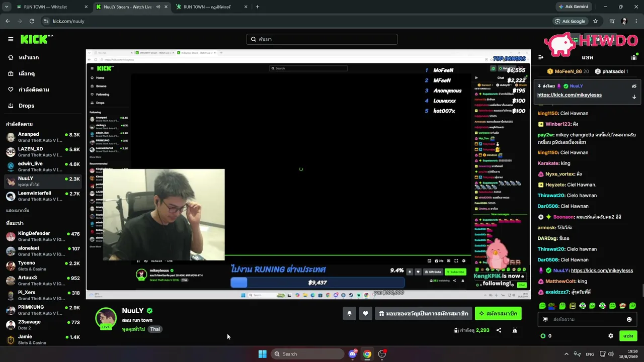
Task: Open the Kick sidebar hamburger menu
Action: 11,39
